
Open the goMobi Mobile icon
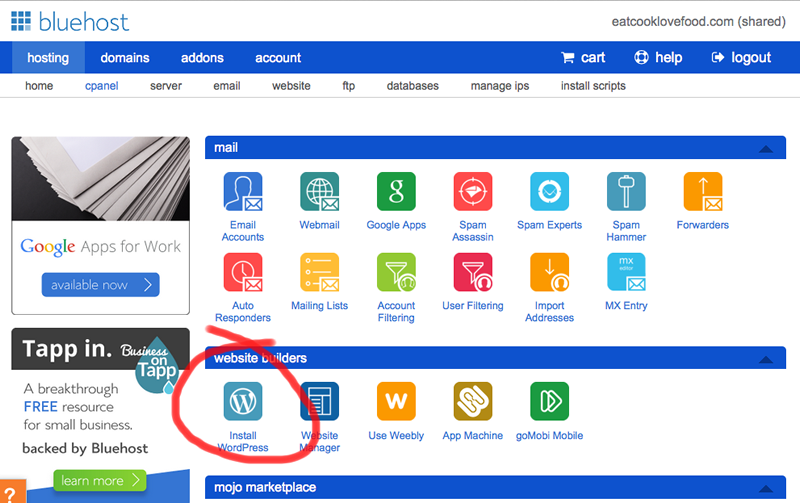pyautogui.click(x=549, y=401)
